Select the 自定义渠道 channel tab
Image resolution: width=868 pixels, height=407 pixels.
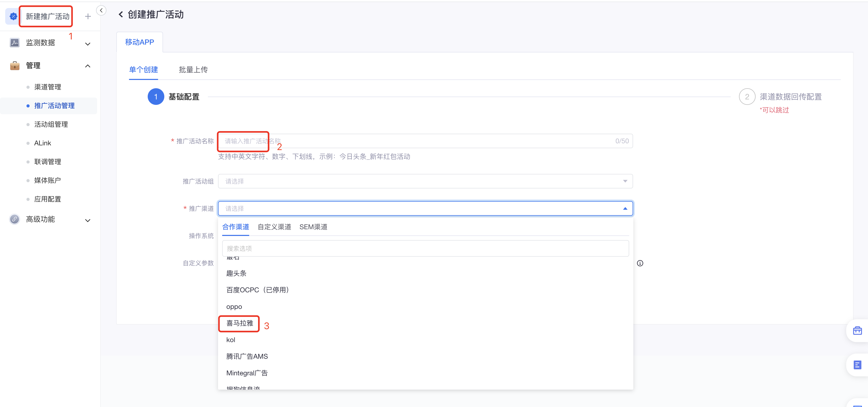click(x=274, y=227)
